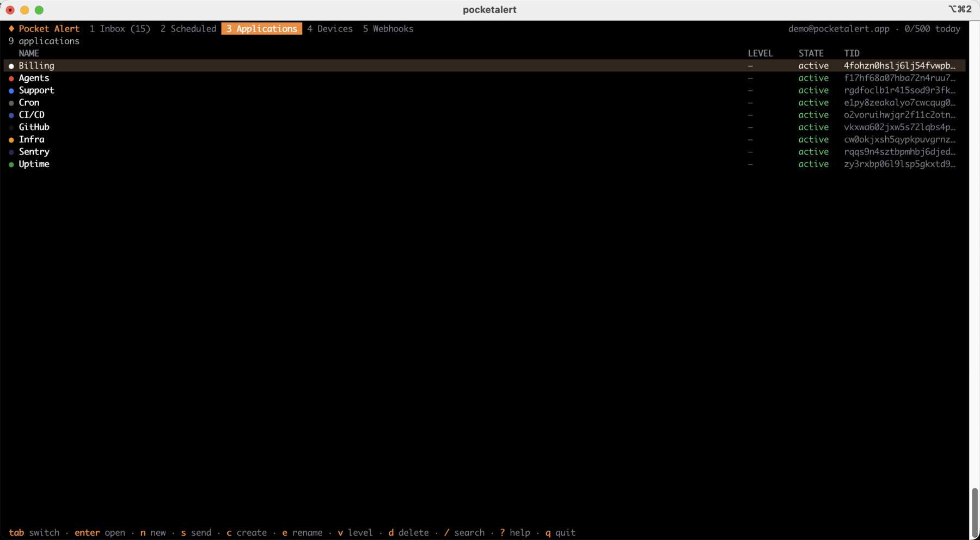Open the 5 Webhooks tab

pyautogui.click(x=388, y=29)
